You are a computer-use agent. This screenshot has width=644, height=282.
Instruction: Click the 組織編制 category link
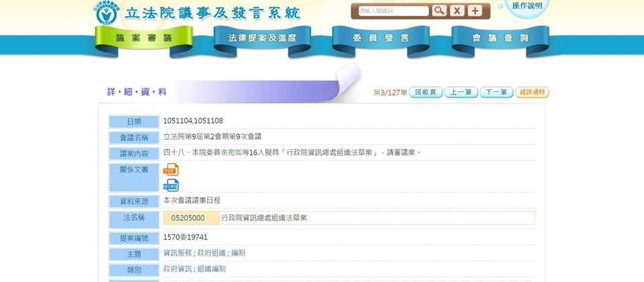[211, 269]
